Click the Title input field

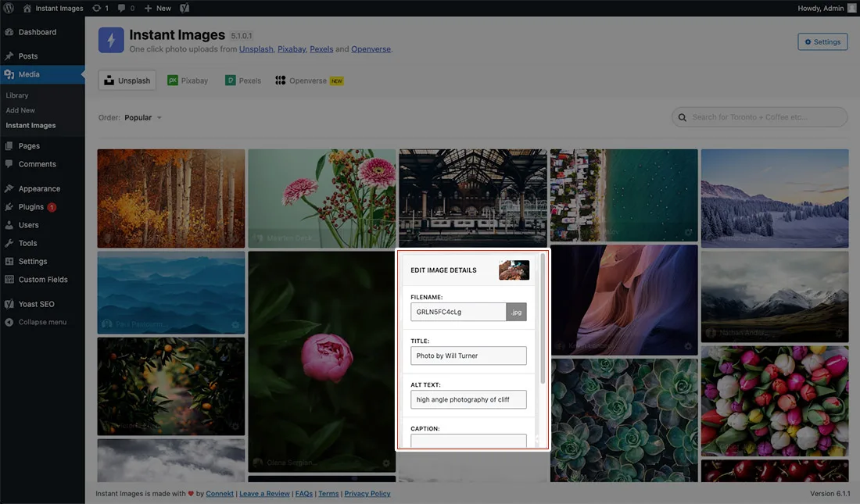click(x=468, y=356)
